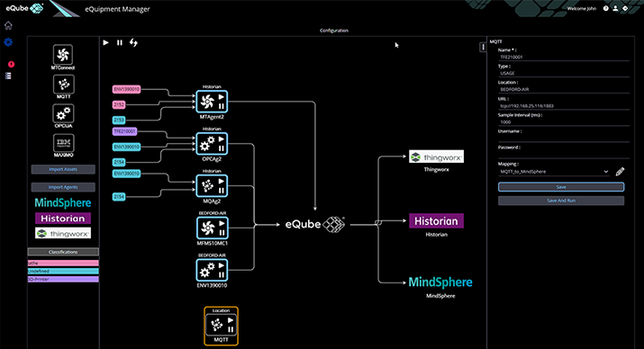Click the refresh sync icon in toolbar
The width and height of the screenshot is (644, 349).
[133, 42]
